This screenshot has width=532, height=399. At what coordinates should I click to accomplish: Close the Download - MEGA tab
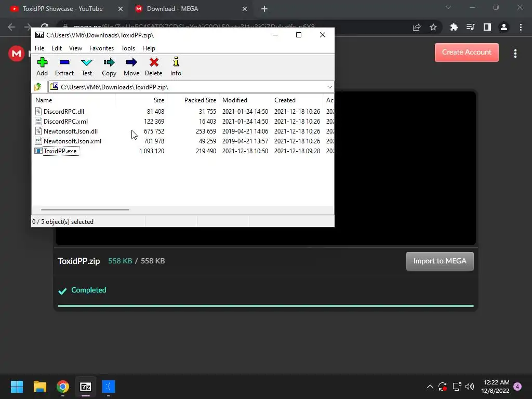click(x=245, y=9)
